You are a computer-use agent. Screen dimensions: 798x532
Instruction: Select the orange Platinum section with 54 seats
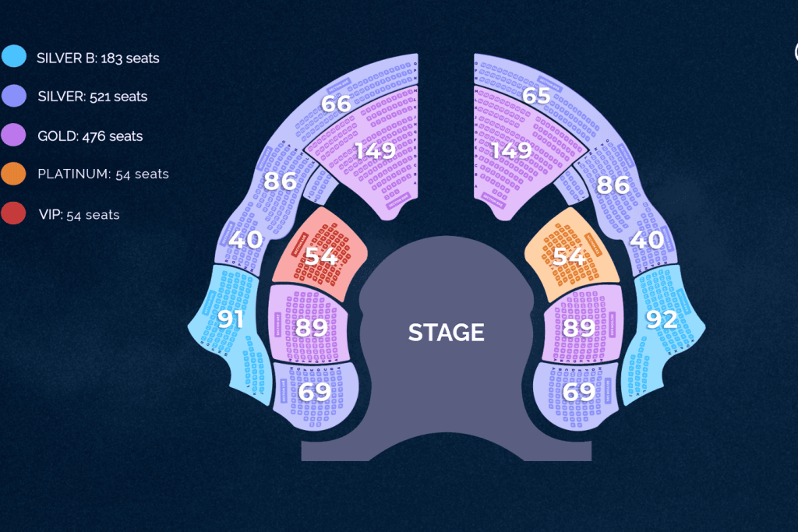[571, 254]
